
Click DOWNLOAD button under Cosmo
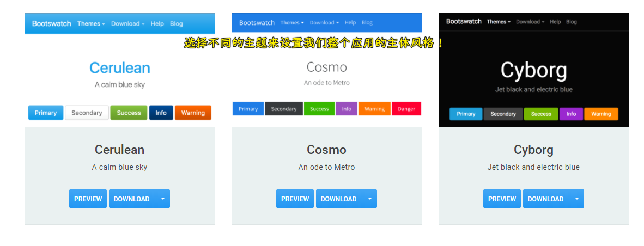pos(339,199)
